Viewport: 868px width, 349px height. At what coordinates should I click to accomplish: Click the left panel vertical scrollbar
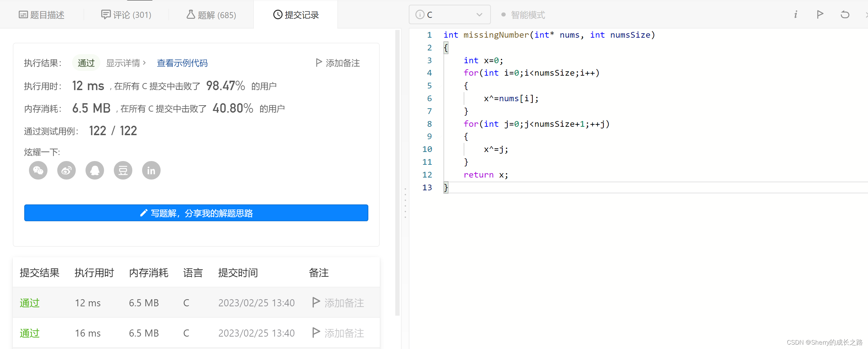click(397, 168)
